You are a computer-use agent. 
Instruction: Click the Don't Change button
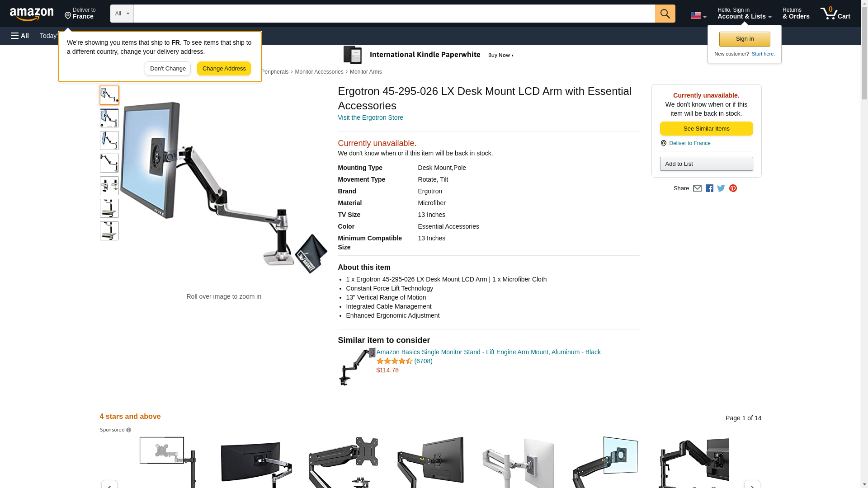pos(168,69)
